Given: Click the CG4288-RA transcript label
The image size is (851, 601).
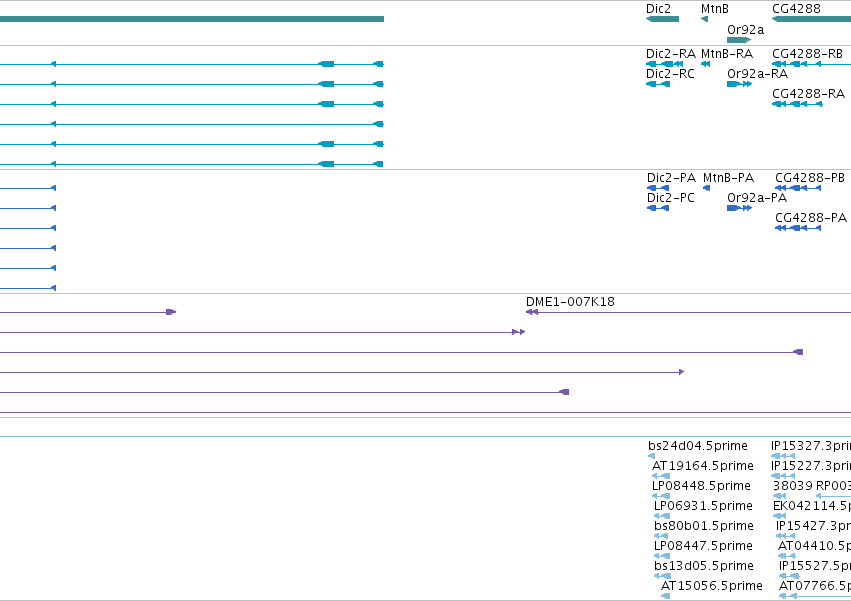Looking at the screenshot, I should tap(808, 94).
